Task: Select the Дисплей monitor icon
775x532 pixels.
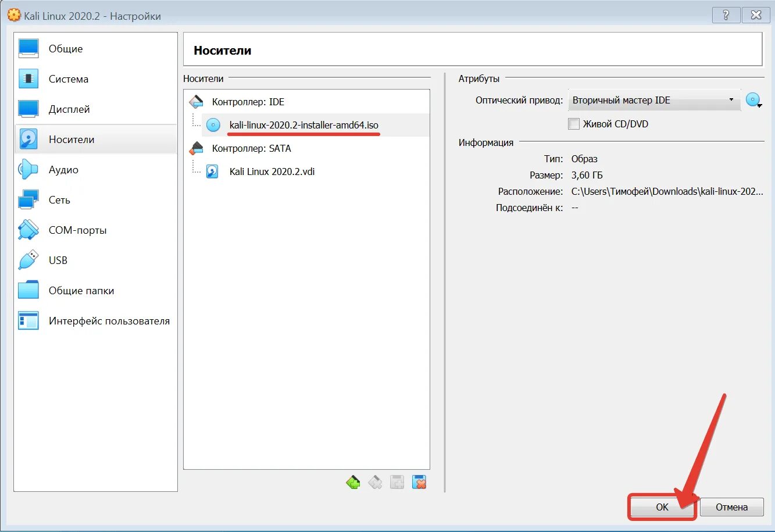Action: (x=28, y=109)
